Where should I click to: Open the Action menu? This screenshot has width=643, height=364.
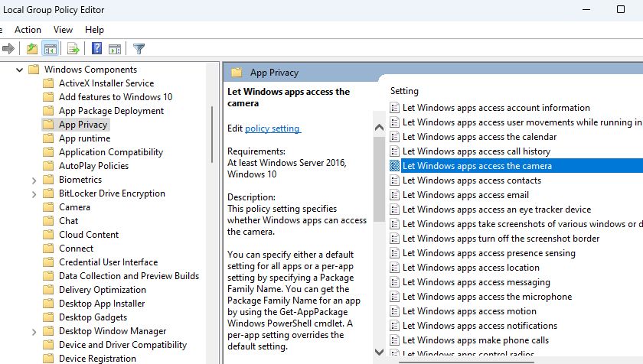[x=28, y=30]
